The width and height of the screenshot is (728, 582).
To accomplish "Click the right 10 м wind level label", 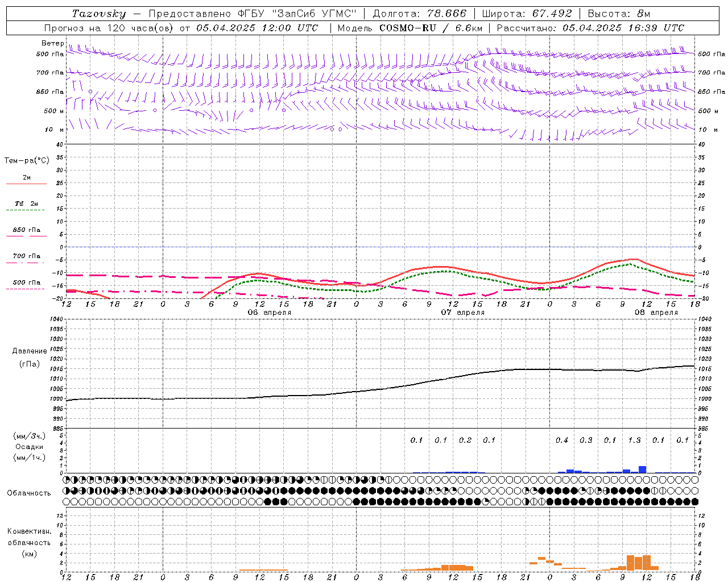I will click(708, 130).
